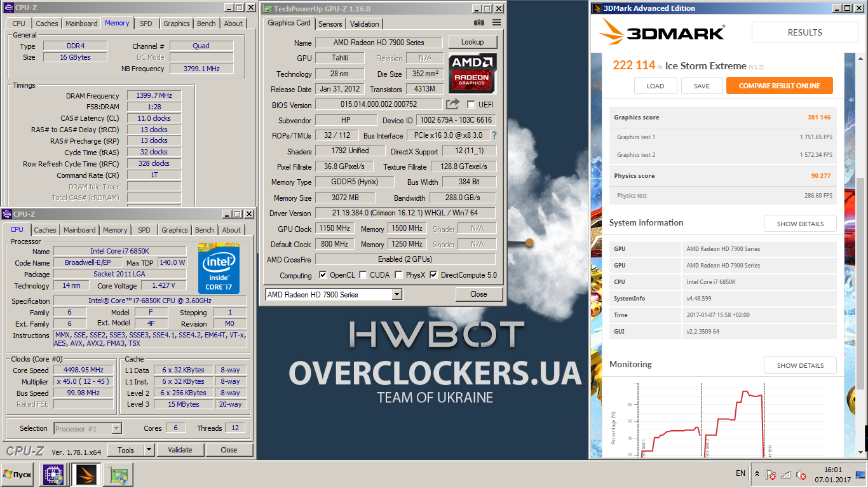Click COMPARE RESULT ONLINE in 3DMark

point(779,86)
